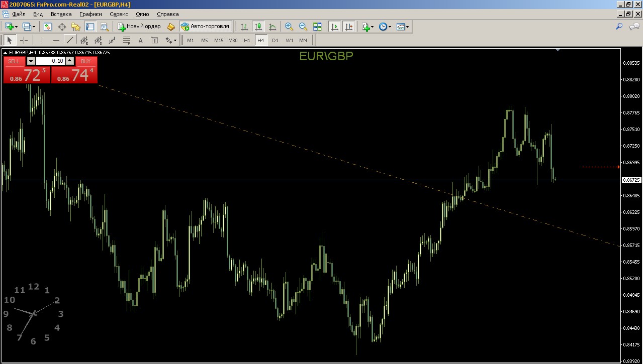643x364 pixels.
Task: Open the Графики menu
Action: point(90,14)
